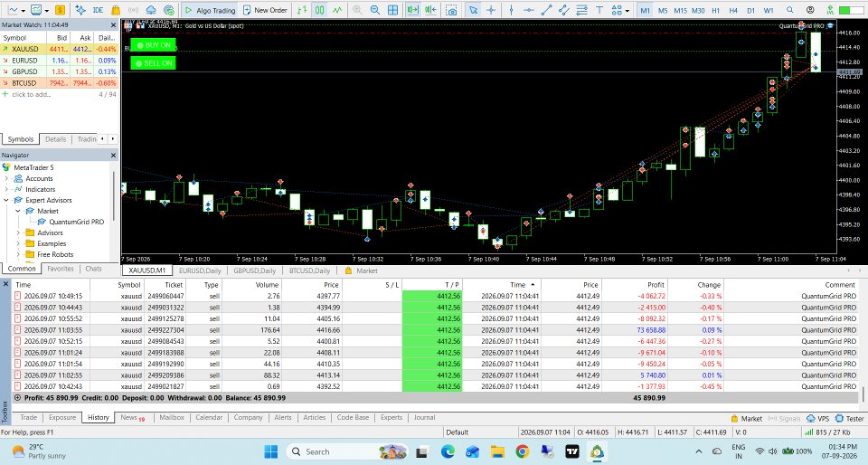Switch to the BTCUSD,Daily chart tab
The width and height of the screenshot is (868, 465).
click(x=309, y=270)
